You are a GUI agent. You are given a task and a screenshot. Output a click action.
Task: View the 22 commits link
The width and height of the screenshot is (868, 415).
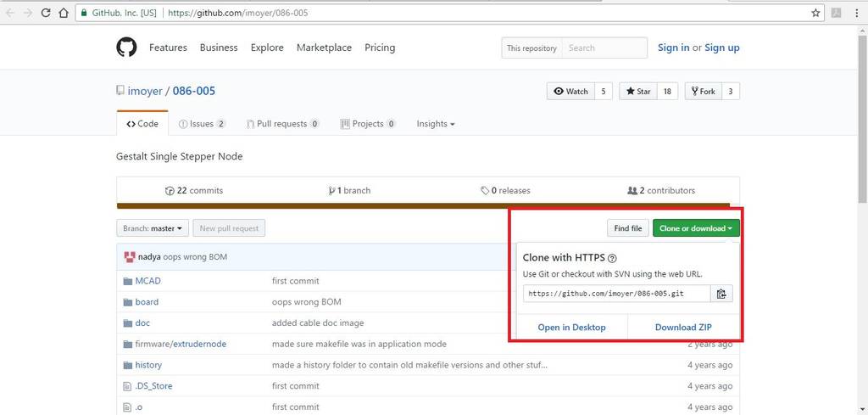coord(194,191)
